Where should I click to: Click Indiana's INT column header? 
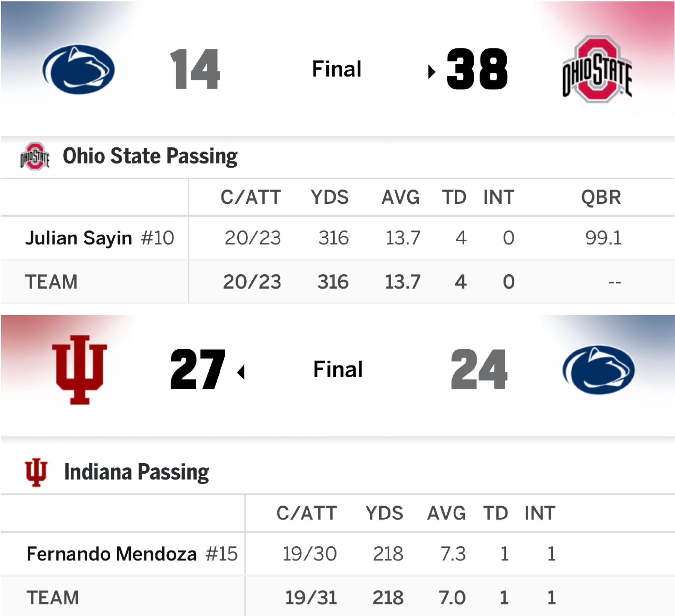540,513
